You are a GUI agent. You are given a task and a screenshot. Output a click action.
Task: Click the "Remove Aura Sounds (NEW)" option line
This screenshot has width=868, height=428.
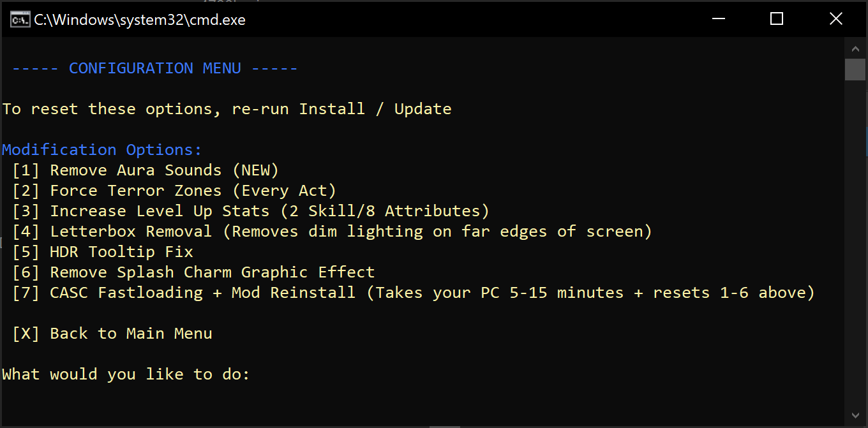tap(145, 170)
